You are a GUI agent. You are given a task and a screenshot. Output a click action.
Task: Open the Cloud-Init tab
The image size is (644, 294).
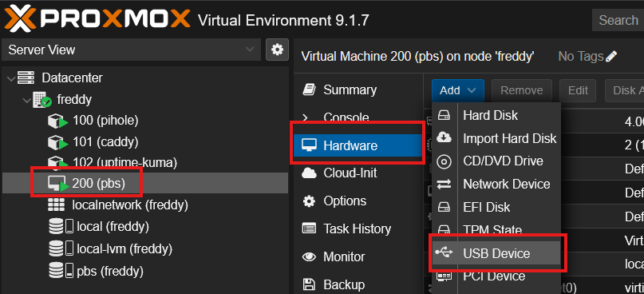pyautogui.click(x=350, y=173)
